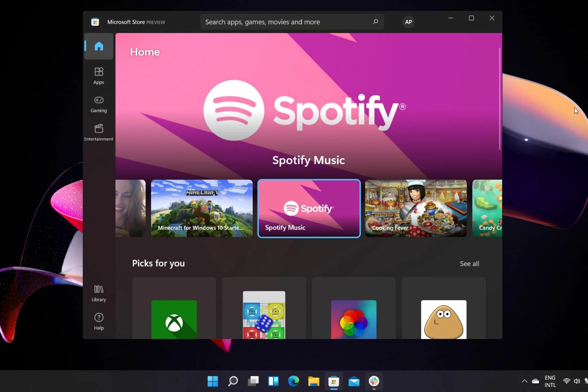
Task: Open Entertainment section in sidebar
Action: [99, 132]
